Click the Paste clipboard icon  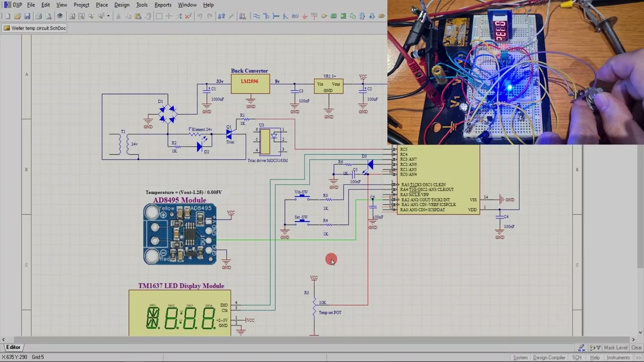click(x=138, y=16)
